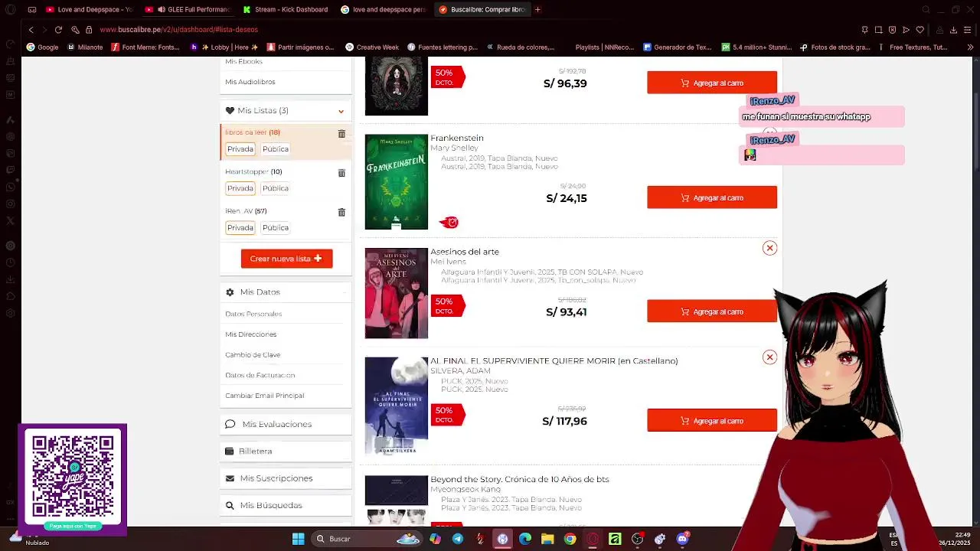This screenshot has height=551, width=980.
Task: Switch to the 'Stream - Kick Dashboard' tab
Action: click(286, 10)
